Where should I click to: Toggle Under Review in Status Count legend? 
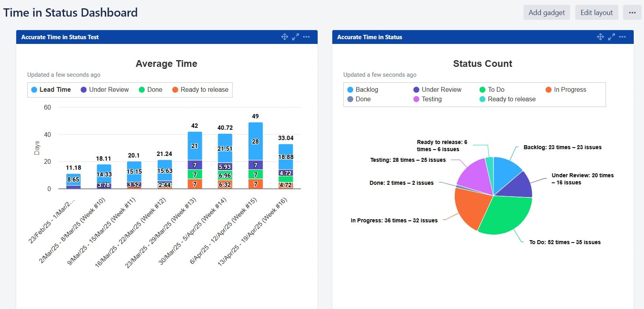tap(437, 90)
